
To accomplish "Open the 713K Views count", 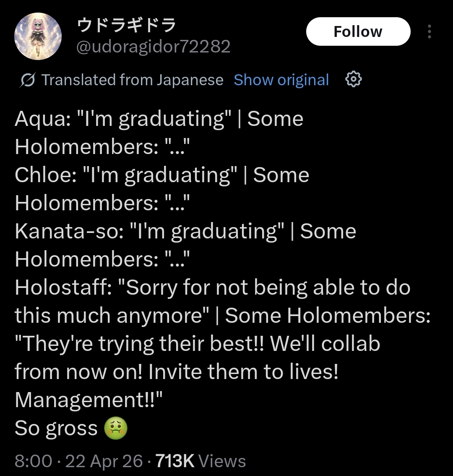I will point(200,461).
